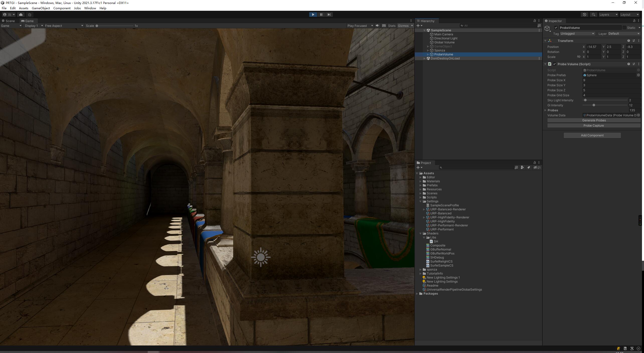Open Transform component presets icon

tap(634, 41)
